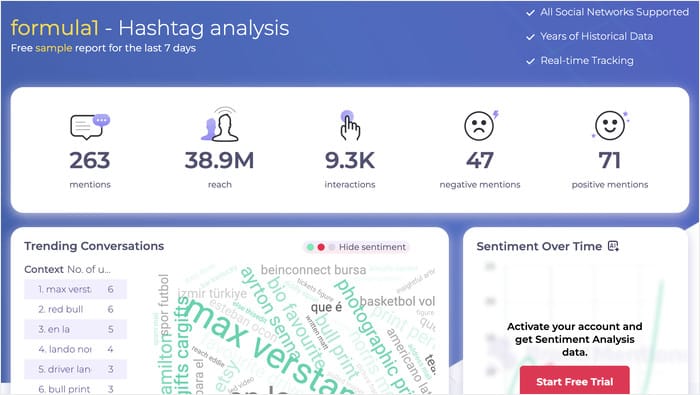Click the 47 negative mentions value

(480, 160)
